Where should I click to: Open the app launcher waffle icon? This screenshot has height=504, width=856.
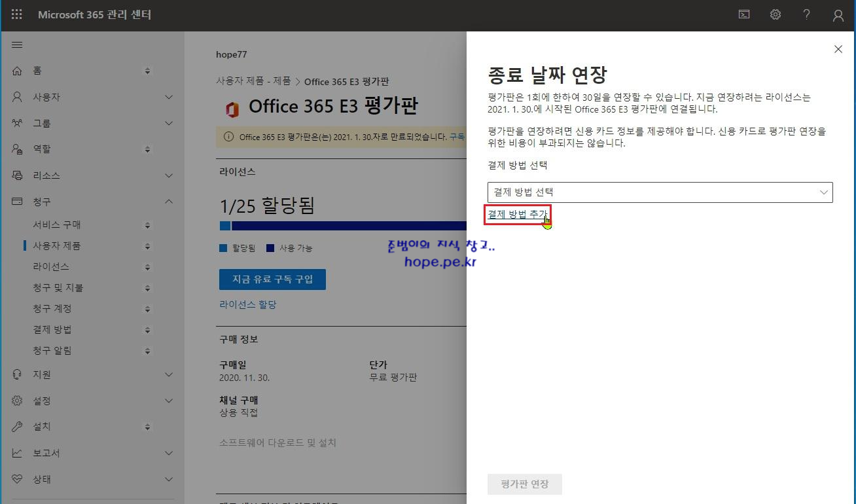click(x=17, y=14)
